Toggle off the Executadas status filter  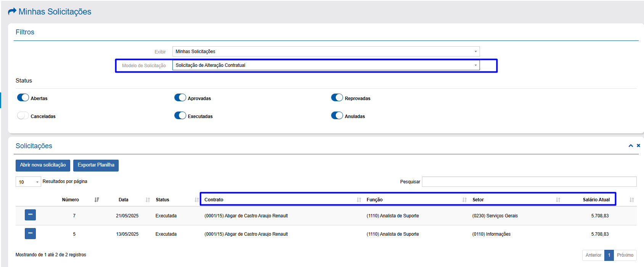click(180, 115)
